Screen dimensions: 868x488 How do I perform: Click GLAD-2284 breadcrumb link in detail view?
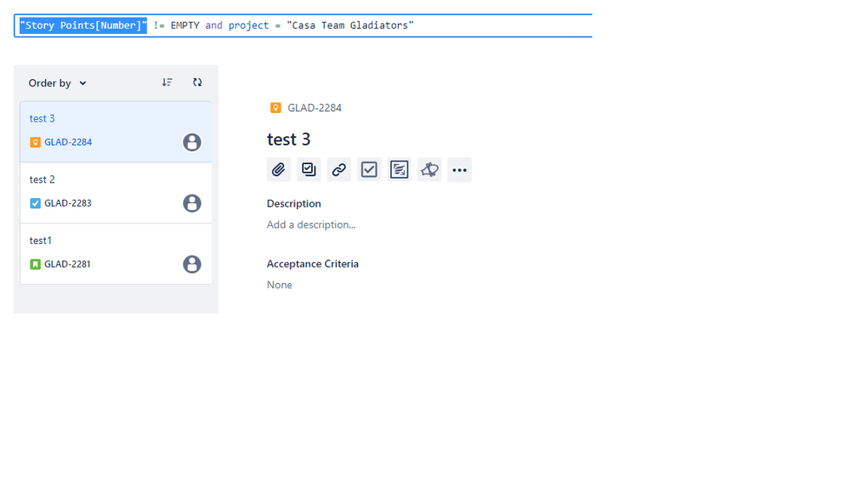click(x=315, y=108)
